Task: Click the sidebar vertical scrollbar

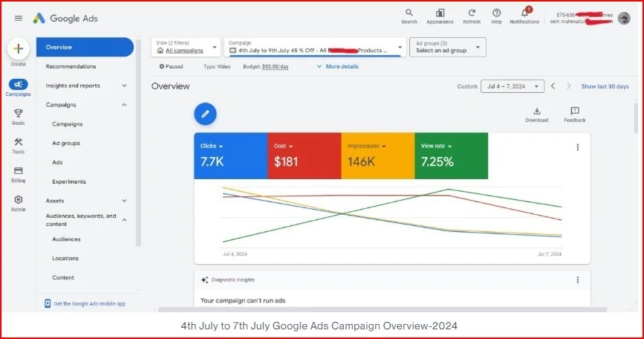Action: click(138, 143)
